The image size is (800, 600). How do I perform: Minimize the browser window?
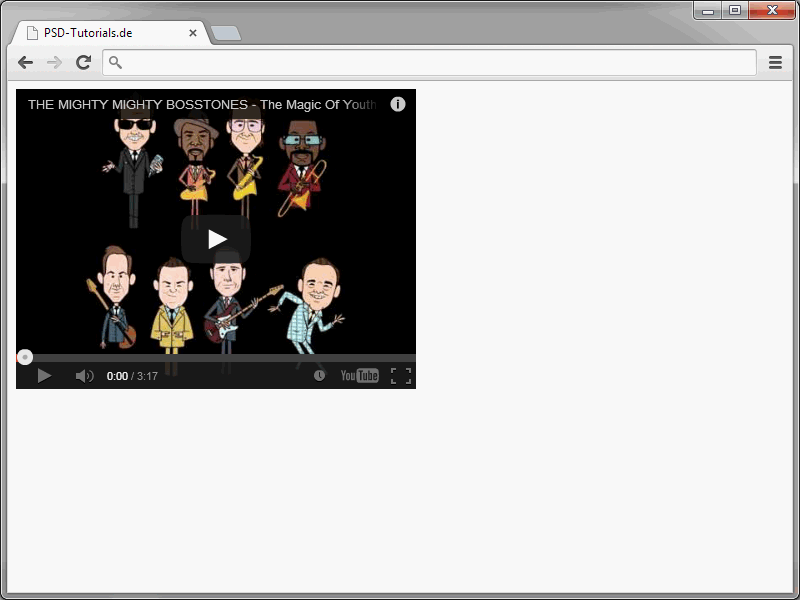point(708,11)
